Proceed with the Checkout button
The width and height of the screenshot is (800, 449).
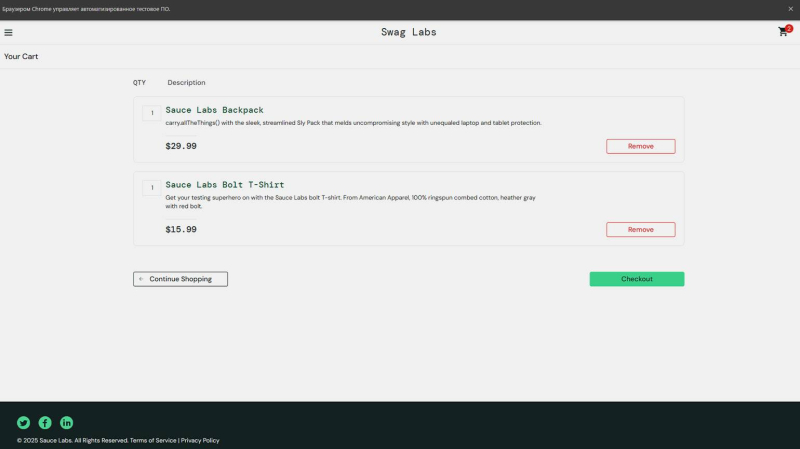(637, 279)
